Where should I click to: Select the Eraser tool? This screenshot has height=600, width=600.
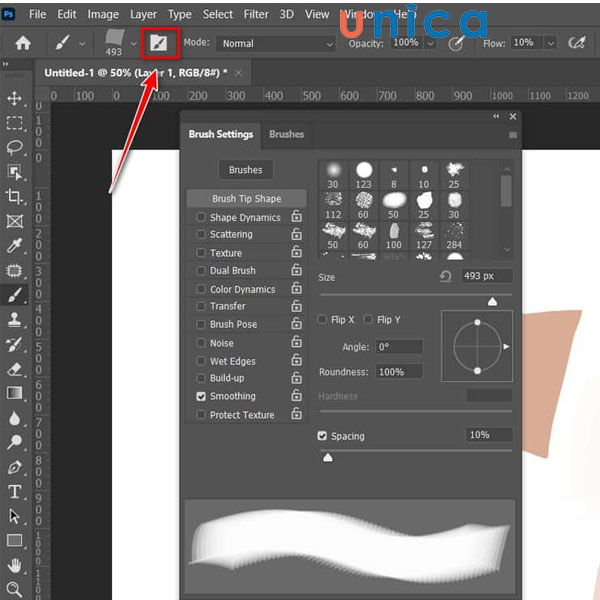click(15, 369)
